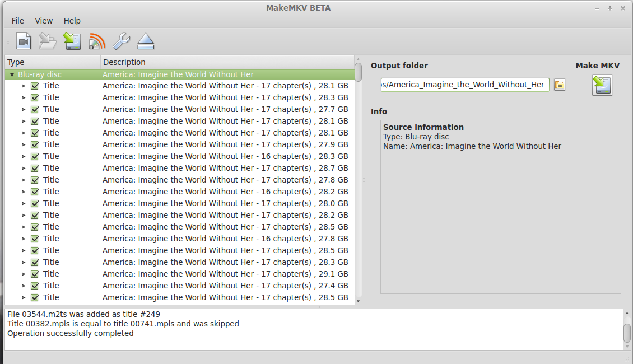Expand the 27.4 GB title row
This screenshot has width=633, height=364.
coord(24,286)
